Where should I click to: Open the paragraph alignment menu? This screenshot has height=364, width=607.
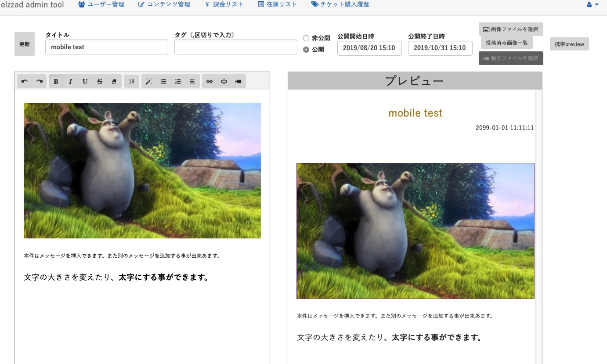(x=192, y=81)
